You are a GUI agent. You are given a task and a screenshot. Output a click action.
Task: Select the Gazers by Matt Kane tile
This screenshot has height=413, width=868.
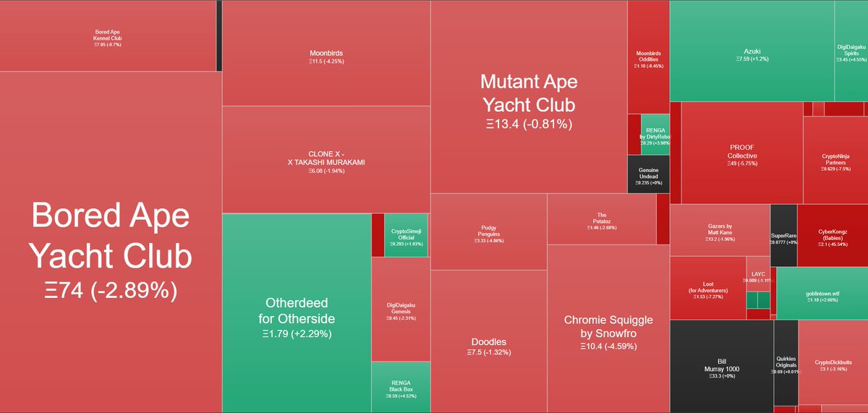click(720, 230)
